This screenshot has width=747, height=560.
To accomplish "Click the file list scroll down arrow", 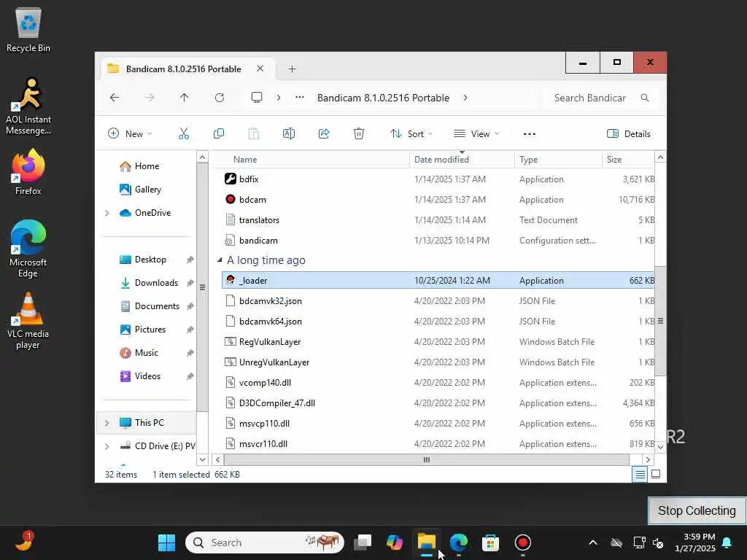I will tap(660, 447).
